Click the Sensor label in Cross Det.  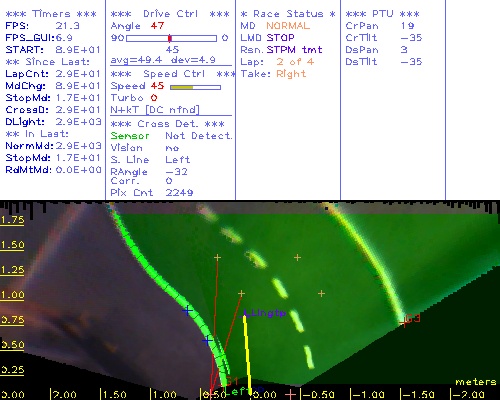[130, 136]
